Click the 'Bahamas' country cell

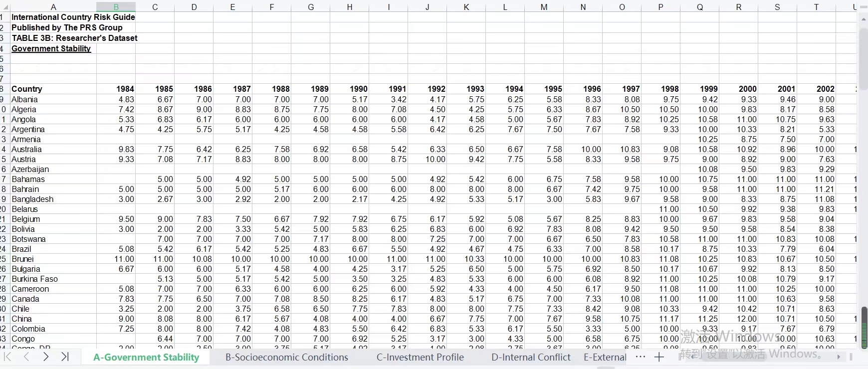click(53, 179)
